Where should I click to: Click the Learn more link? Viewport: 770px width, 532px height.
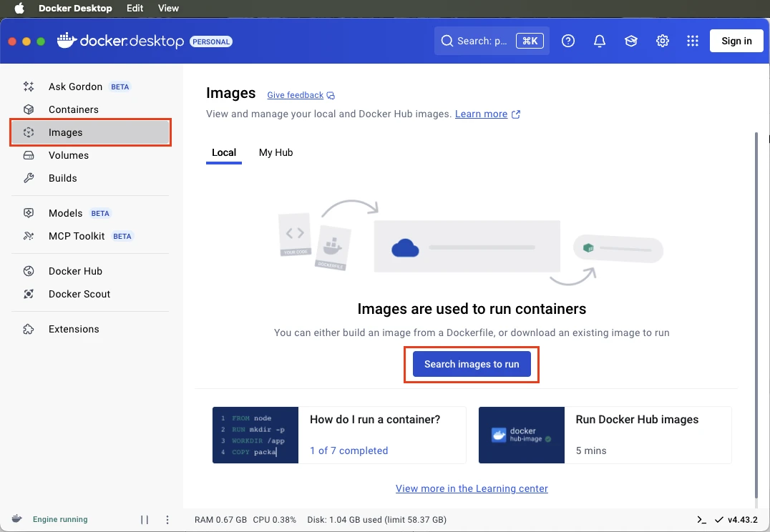[481, 114]
